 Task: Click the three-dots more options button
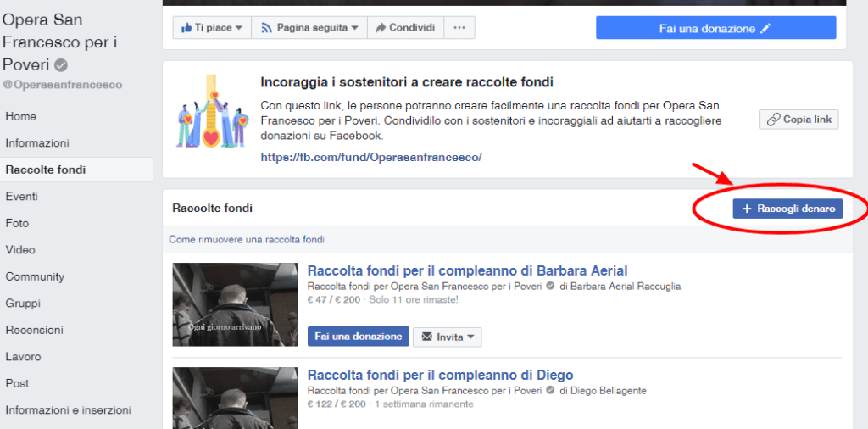(x=459, y=28)
